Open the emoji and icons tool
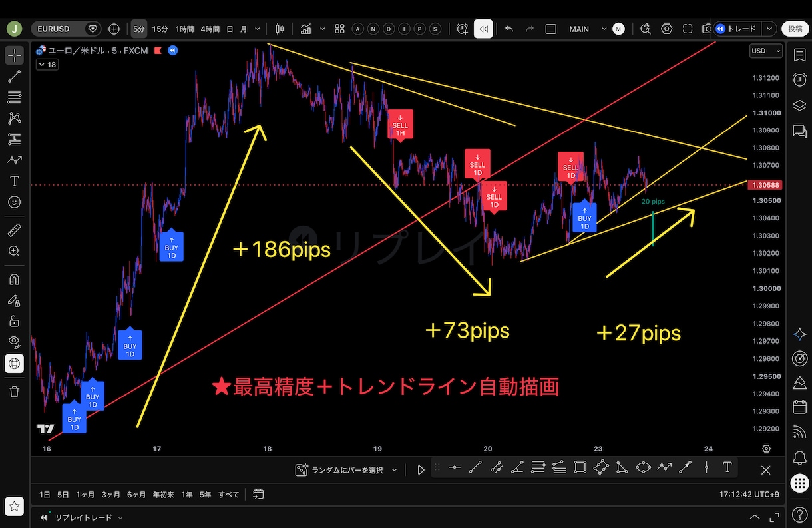This screenshot has height=528, width=812. (14, 202)
